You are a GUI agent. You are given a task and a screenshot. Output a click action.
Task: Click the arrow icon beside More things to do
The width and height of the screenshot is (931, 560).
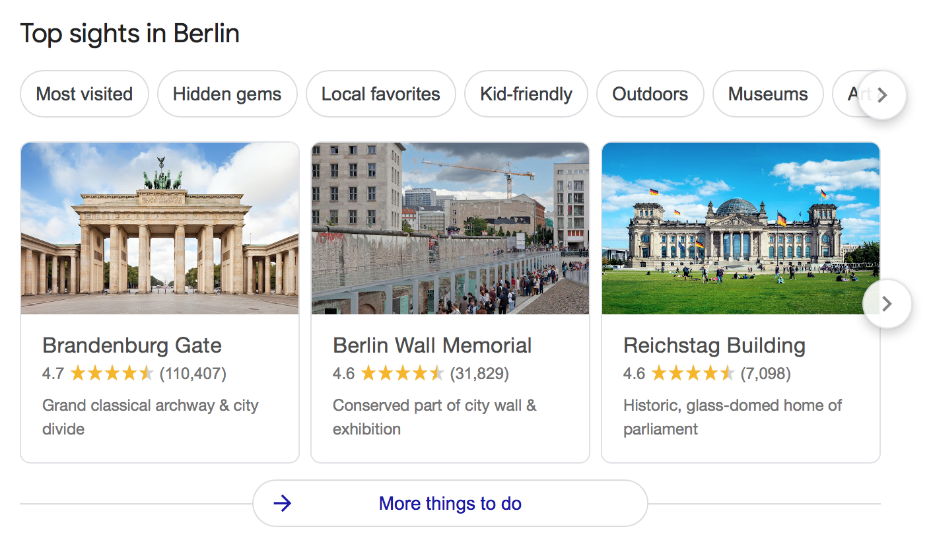pos(283,504)
